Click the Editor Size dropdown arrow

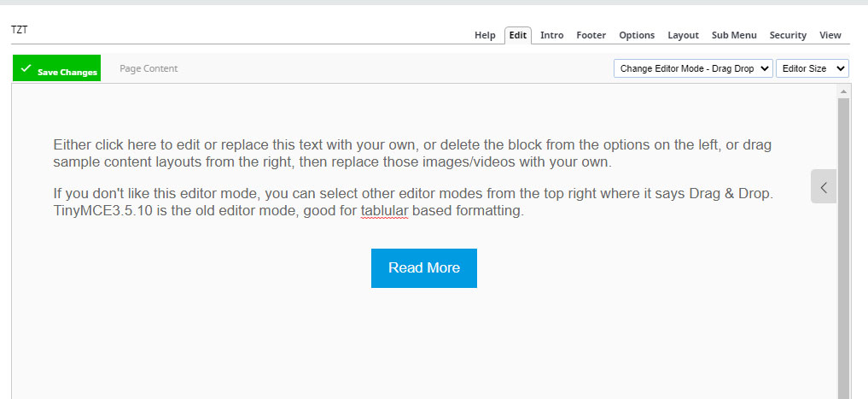coord(841,68)
